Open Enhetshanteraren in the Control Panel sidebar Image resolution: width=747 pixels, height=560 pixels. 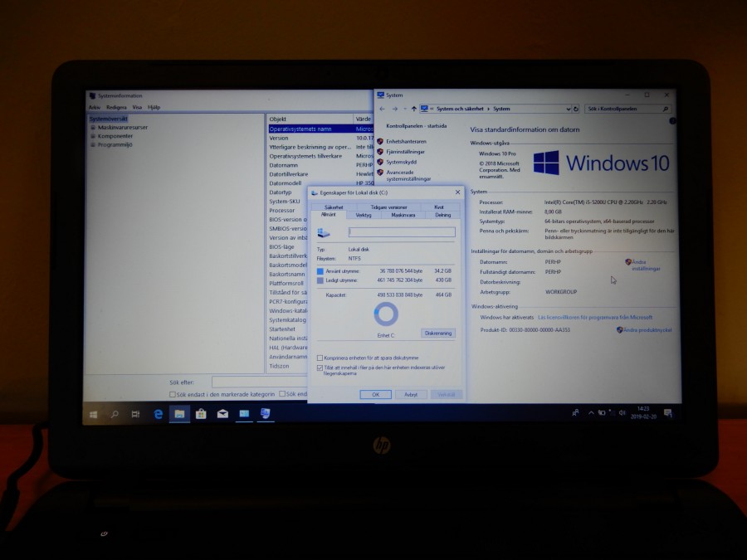tap(405, 142)
